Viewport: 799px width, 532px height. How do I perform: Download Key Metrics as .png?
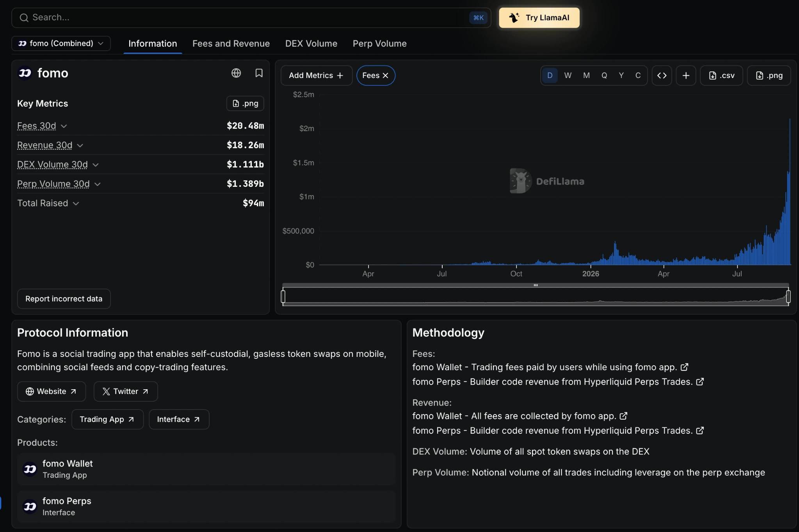click(x=245, y=103)
